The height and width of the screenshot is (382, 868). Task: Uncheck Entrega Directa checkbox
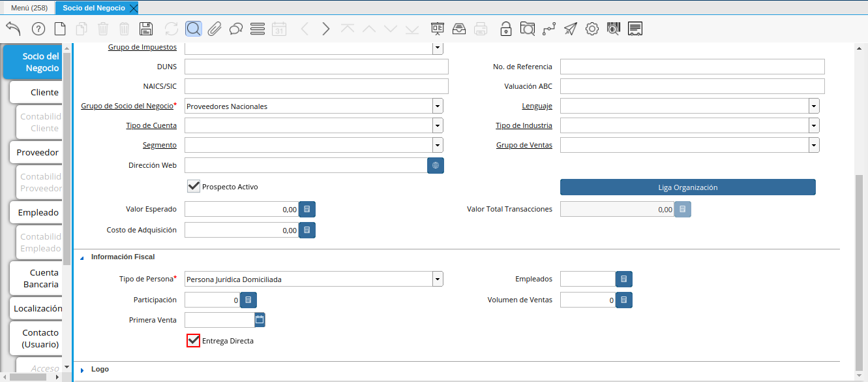(x=193, y=341)
